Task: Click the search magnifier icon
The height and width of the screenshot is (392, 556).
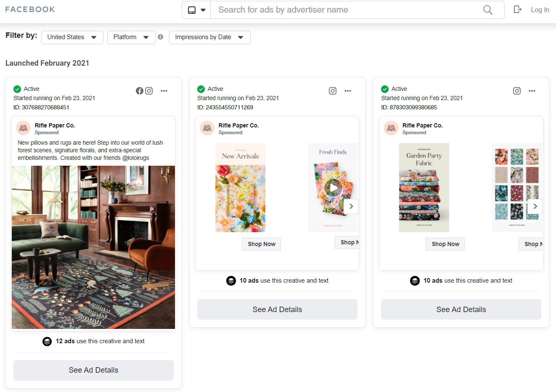Action: click(487, 10)
